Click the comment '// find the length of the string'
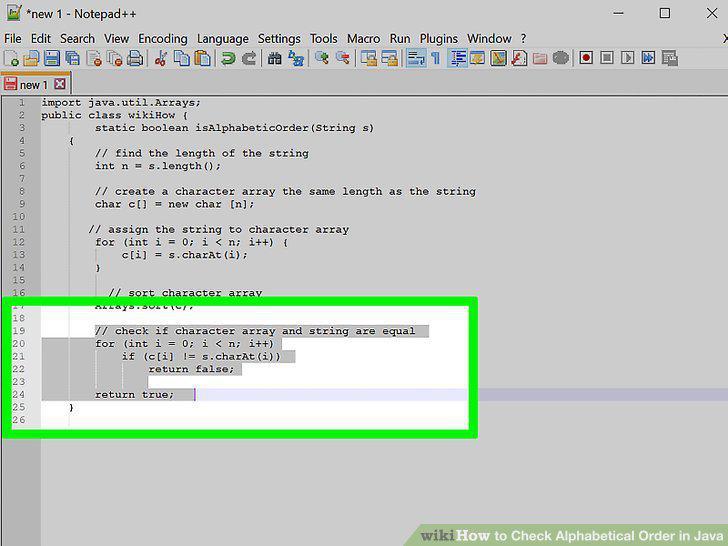The image size is (728, 546). coord(202,153)
